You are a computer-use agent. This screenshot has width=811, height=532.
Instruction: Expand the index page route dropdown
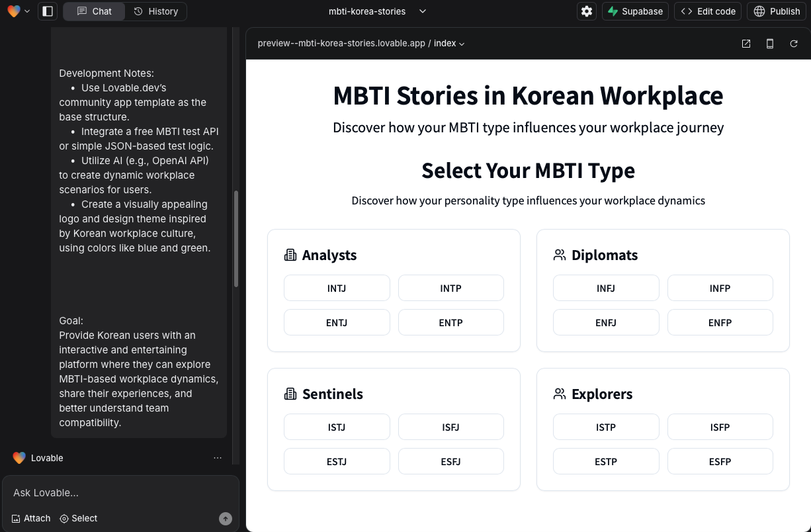[450, 44]
